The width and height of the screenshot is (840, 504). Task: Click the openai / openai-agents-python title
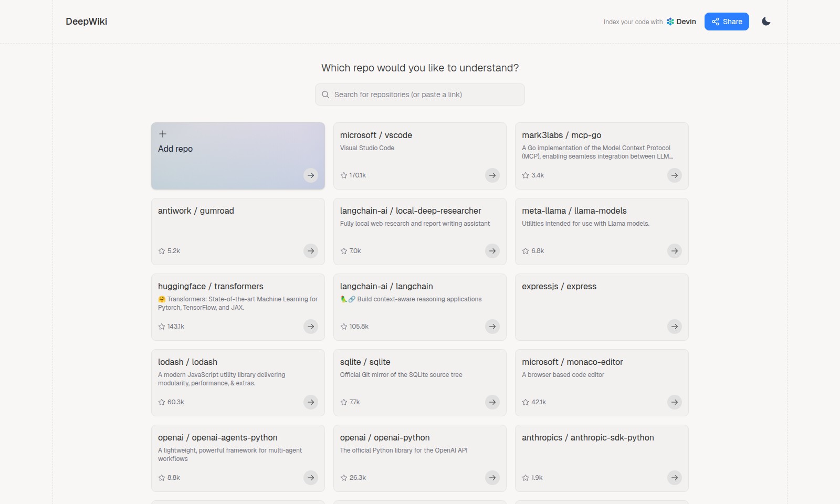[x=218, y=437]
